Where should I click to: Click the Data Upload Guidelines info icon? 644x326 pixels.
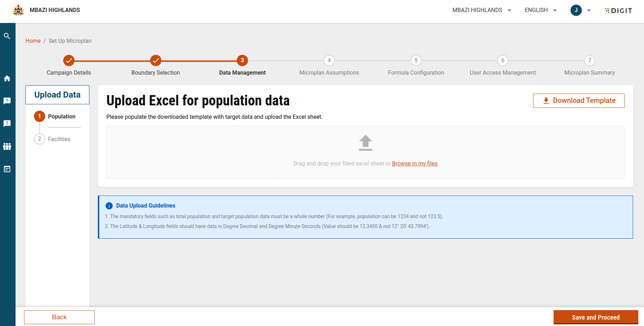click(109, 206)
